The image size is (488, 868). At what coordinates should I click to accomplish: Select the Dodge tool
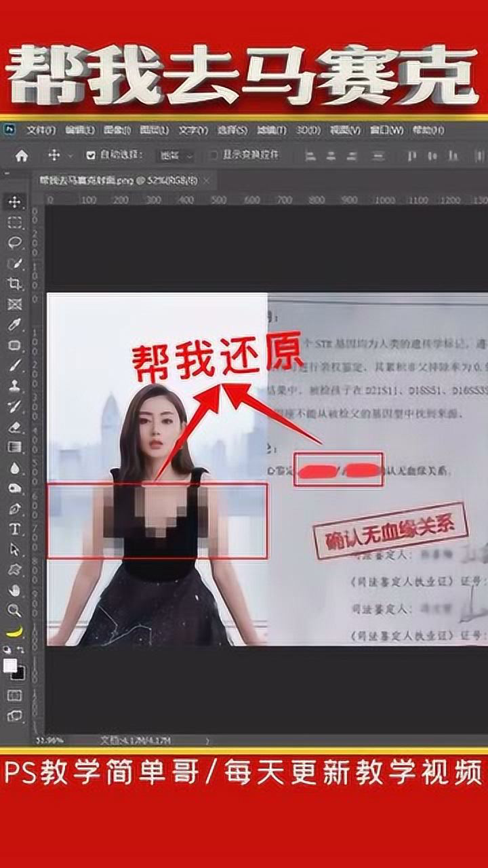click(15, 488)
